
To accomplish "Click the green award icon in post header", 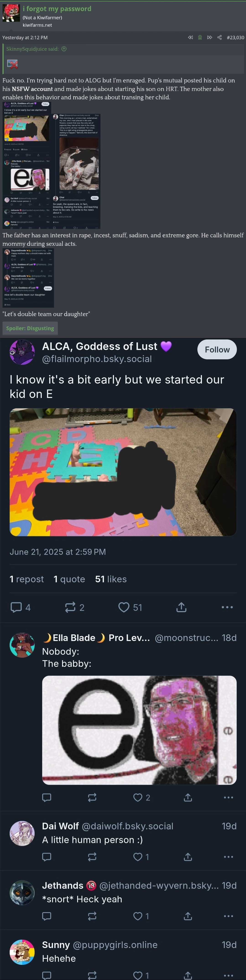I will pyautogui.click(x=200, y=37).
